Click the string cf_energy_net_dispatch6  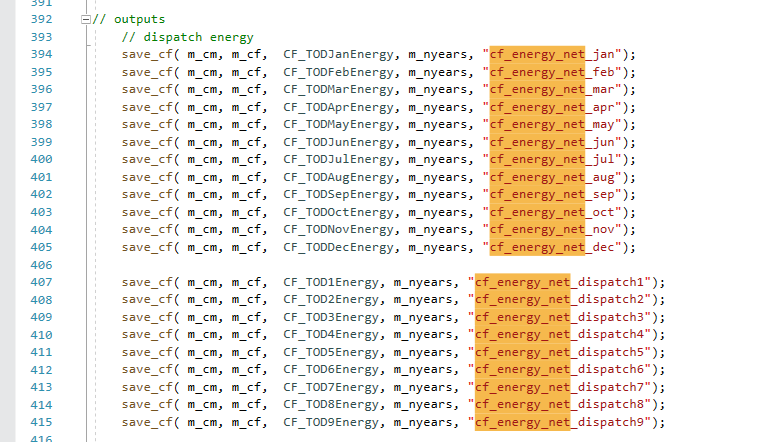click(559, 369)
